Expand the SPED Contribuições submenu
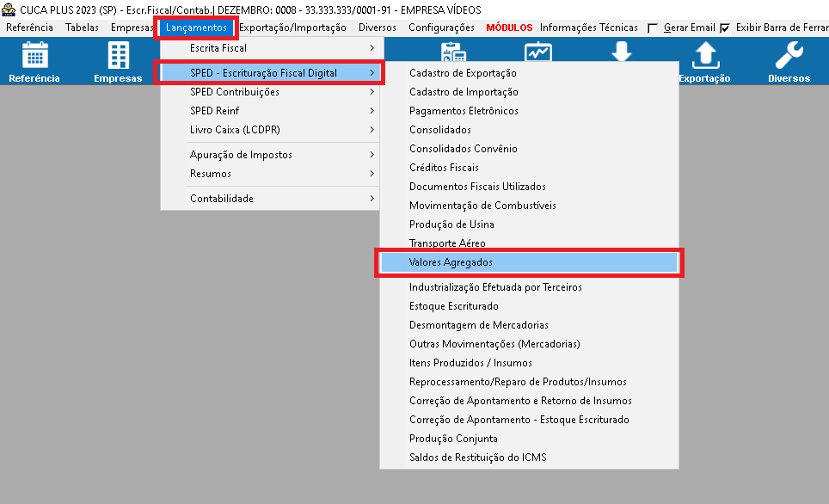Screen dimensions: 829x504 coord(270,92)
